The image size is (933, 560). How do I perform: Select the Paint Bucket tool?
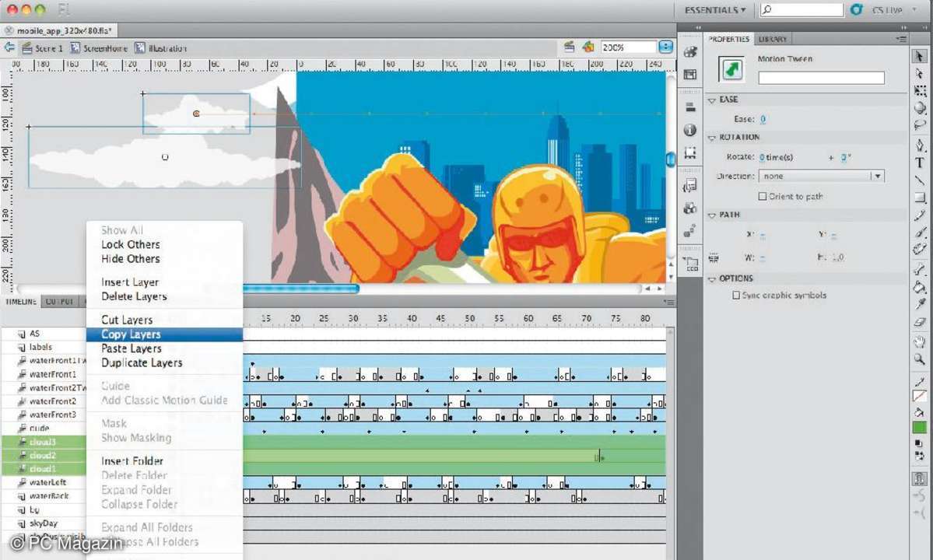[920, 288]
